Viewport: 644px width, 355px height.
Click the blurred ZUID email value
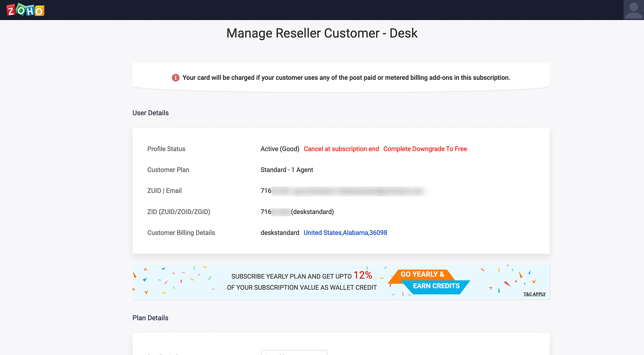point(348,191)
